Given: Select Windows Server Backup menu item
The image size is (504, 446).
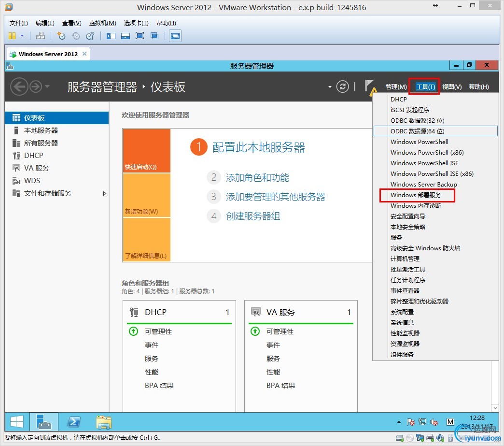Looking at the screenshot, I should tap(424, 185).
